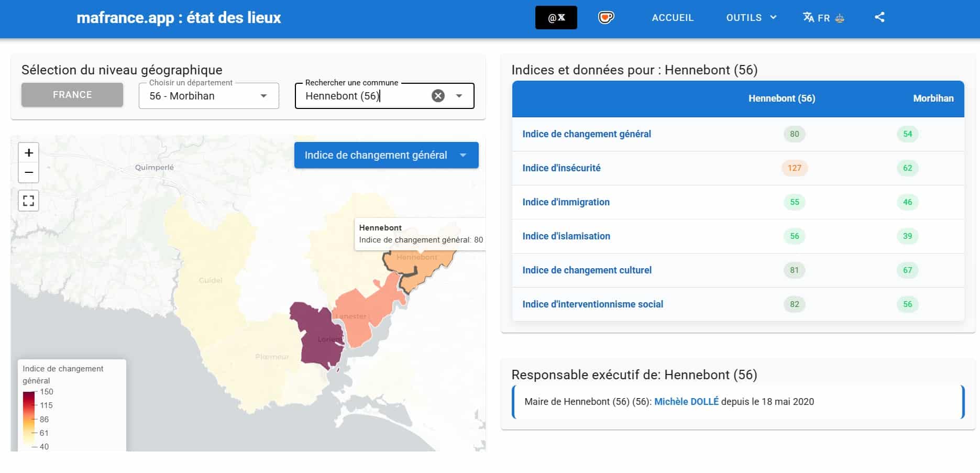The width and height of the screenshot is (980, 473).
Task: Toggle map fullscreen mode
Action: tap(29, 201)
